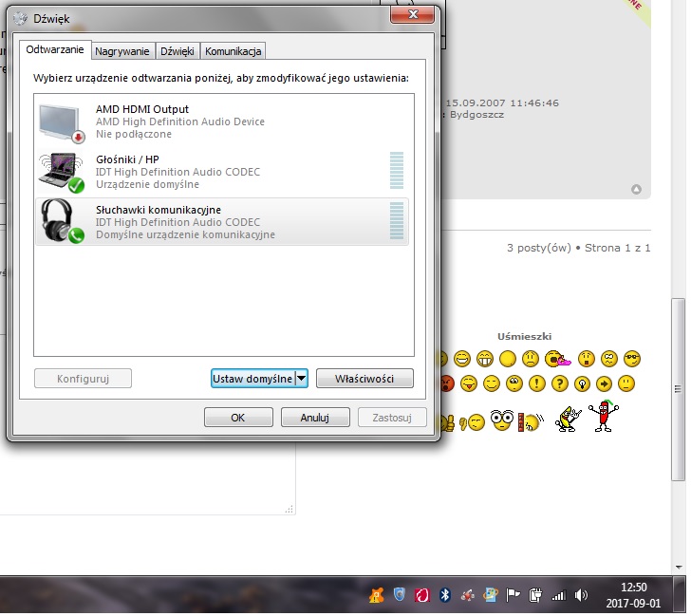The width and height of the screenshot is (691, 616).
Task: Insert the exclamation mark smiley
Action: point(536,383)
